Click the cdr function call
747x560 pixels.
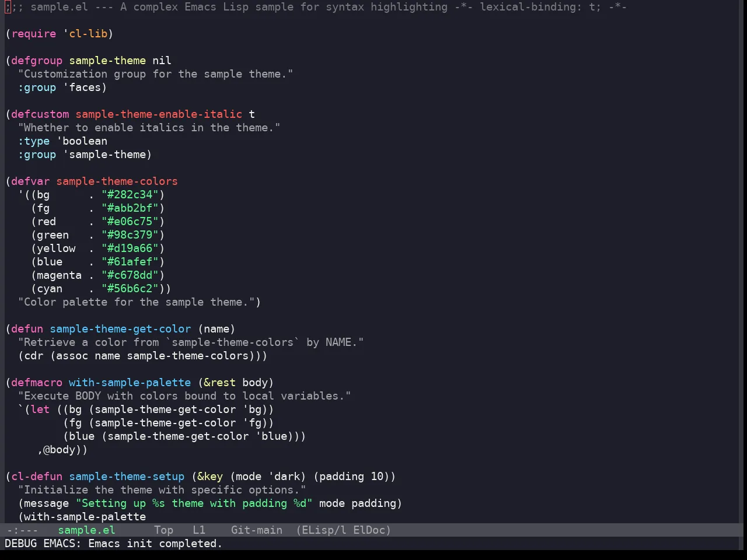point(33,355)
